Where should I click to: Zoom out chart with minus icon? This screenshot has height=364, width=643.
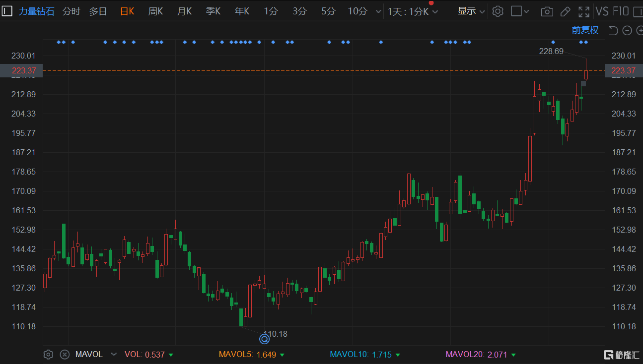coord(627,31)
